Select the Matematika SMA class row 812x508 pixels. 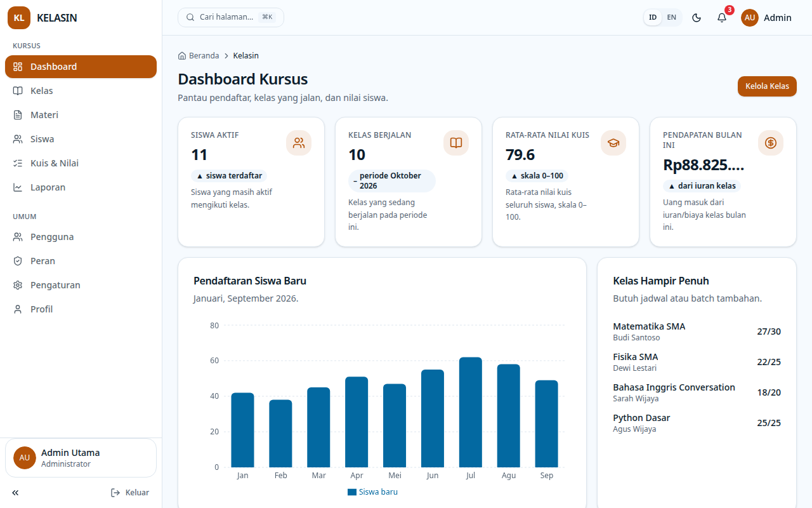click(697, 331)
